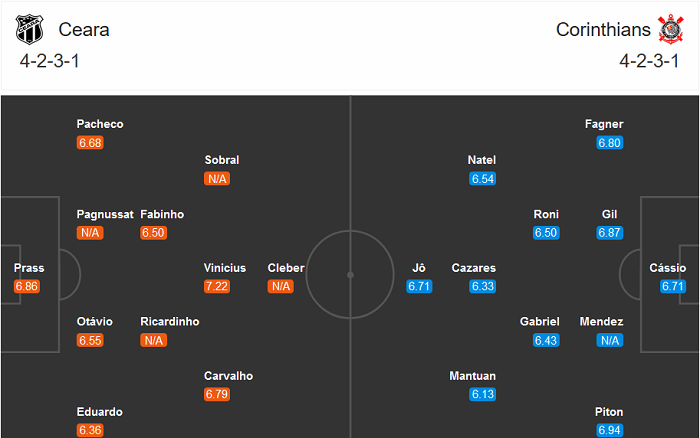The width and height of the screenshot is (700, 438).
Task: Select Fagner player name
Action: point(604,124)
